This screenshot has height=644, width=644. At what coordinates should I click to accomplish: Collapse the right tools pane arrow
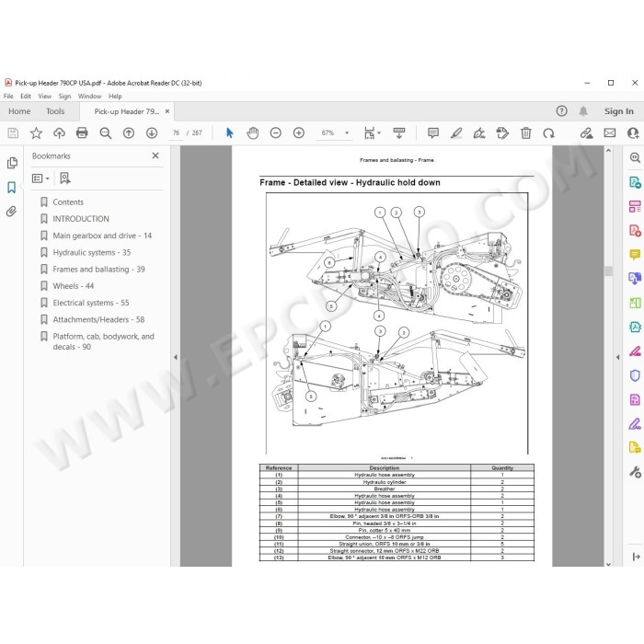[x=617, y=357]
